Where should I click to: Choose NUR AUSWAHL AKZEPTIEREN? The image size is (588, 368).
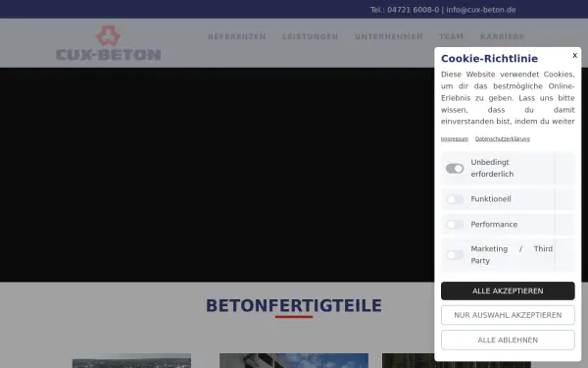pos(508,315)
